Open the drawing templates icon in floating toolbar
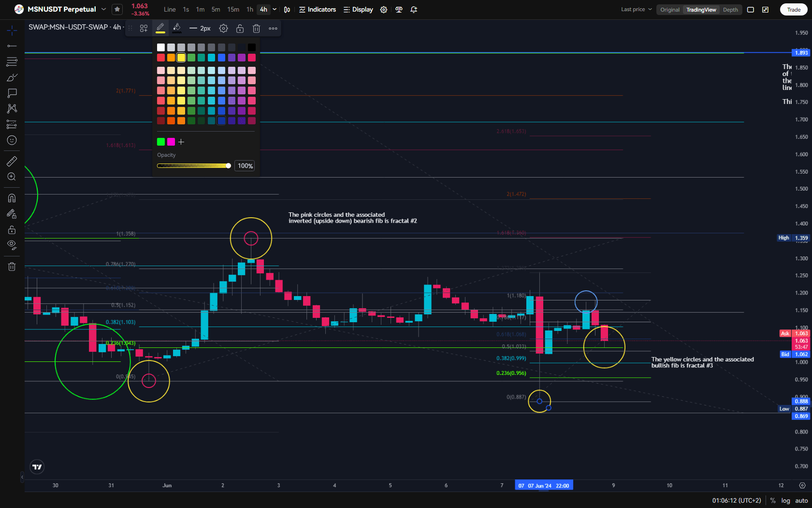Screen dimensions: 812x508 [x=144, y=29]
